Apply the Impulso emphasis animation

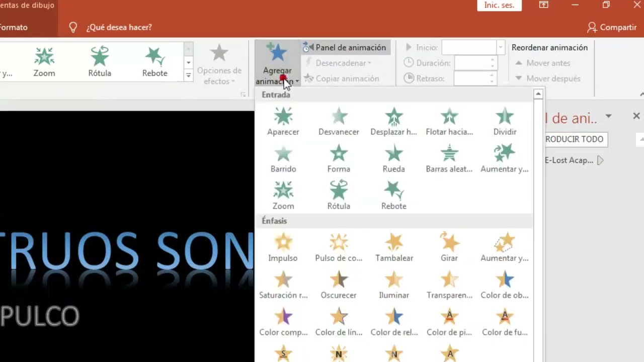tap(283, 247)
